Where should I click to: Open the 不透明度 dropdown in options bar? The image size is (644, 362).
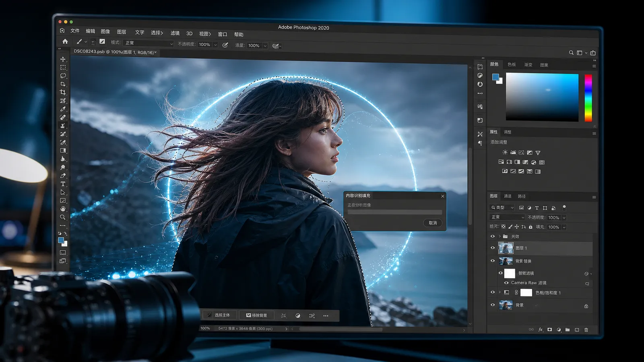click(215, 45)
